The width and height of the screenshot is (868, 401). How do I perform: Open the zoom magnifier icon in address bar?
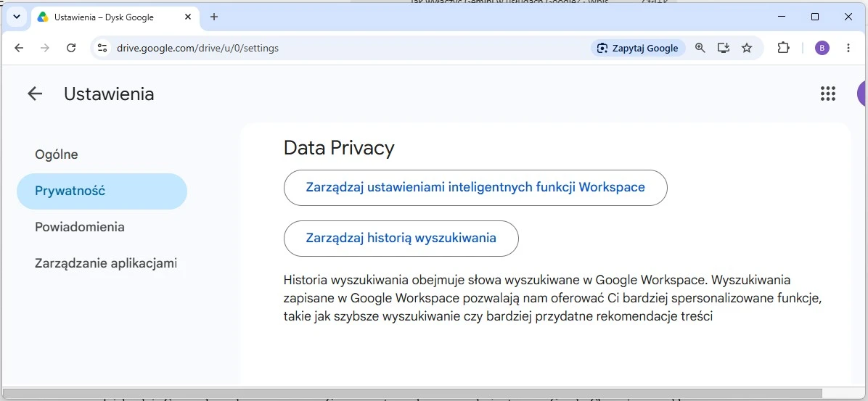click(x=700, y=48)
